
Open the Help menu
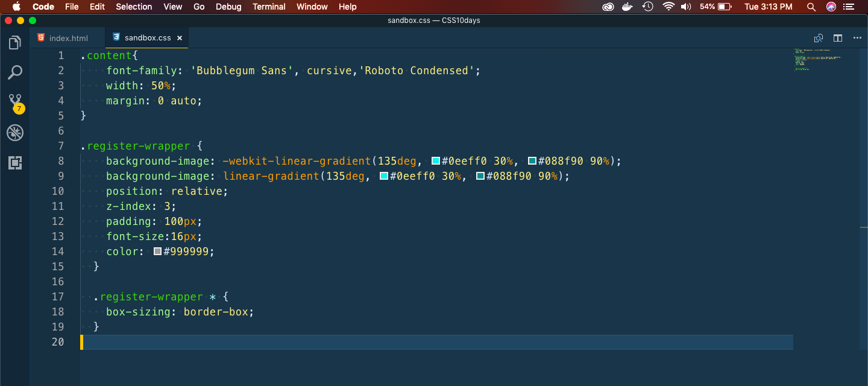pos(348,7)
